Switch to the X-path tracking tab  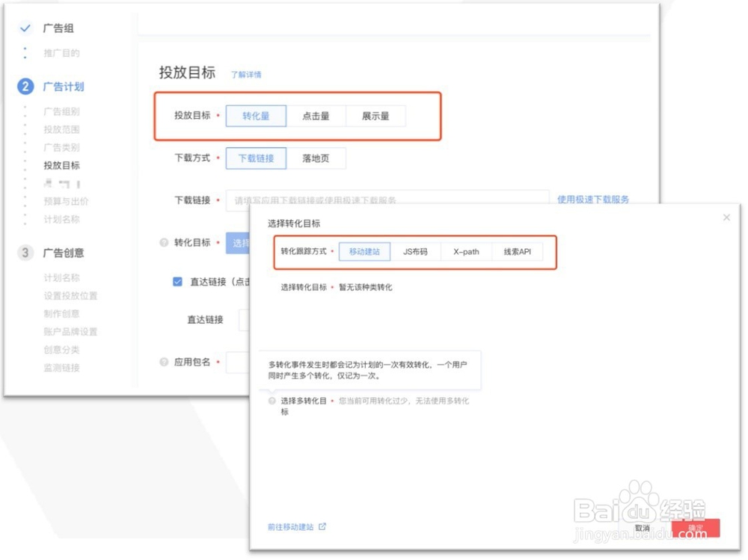click(466, 252)
